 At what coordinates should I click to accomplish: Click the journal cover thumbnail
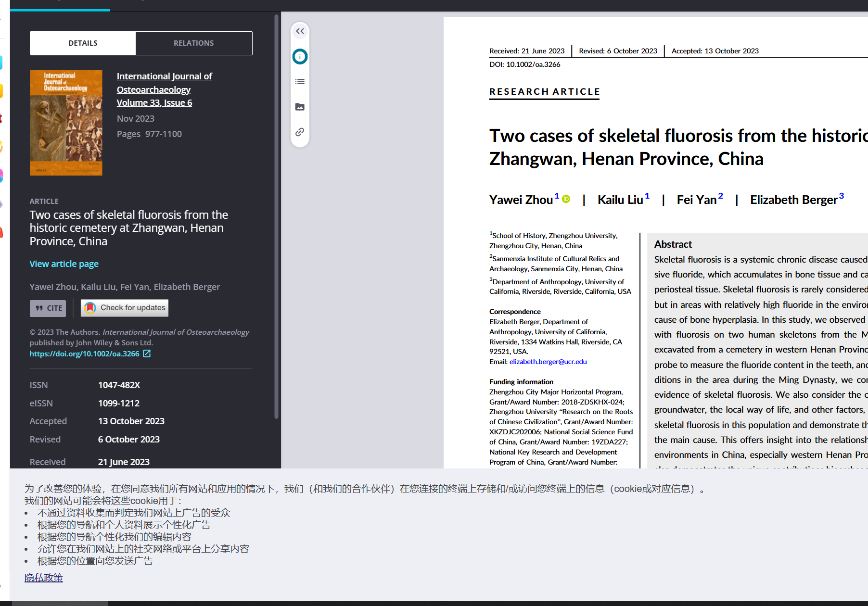[66, 123]
